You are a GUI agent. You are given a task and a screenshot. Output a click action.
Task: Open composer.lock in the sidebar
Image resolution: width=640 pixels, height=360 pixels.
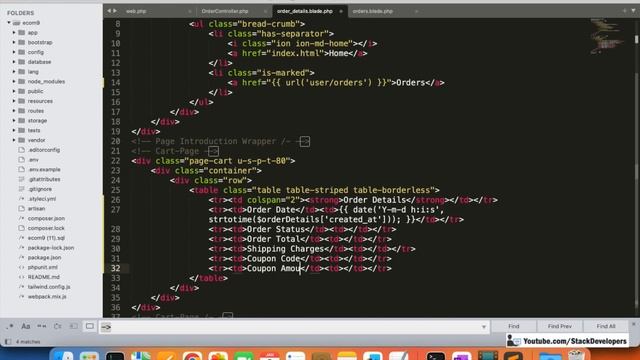click(46, 228)
